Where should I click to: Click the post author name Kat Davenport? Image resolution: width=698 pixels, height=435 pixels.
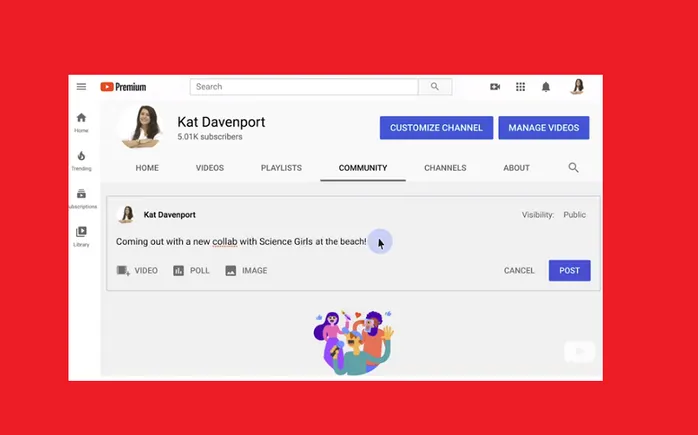point(170,215)
